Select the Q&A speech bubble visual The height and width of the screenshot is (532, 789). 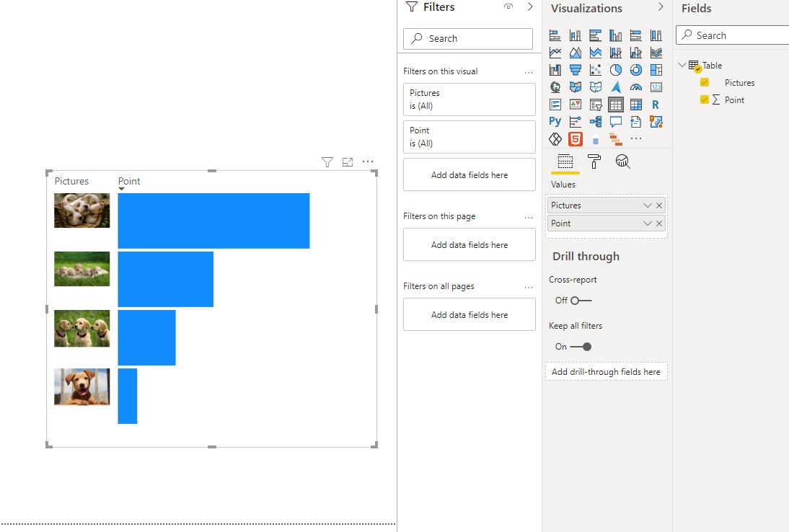(x=615, y=122)
